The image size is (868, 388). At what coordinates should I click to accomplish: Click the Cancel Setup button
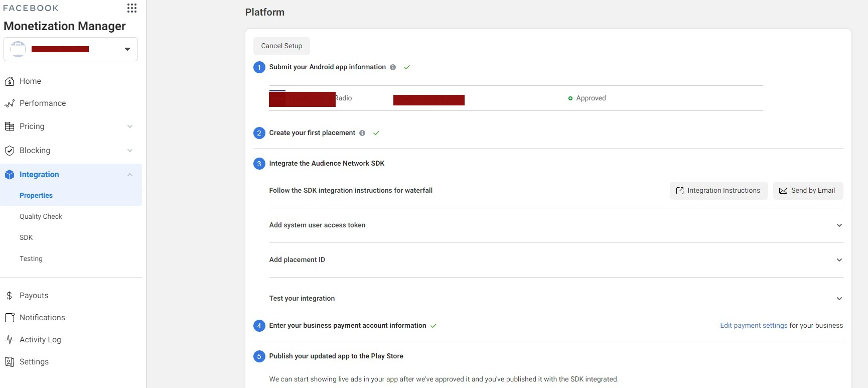click(x=281, y=46)
